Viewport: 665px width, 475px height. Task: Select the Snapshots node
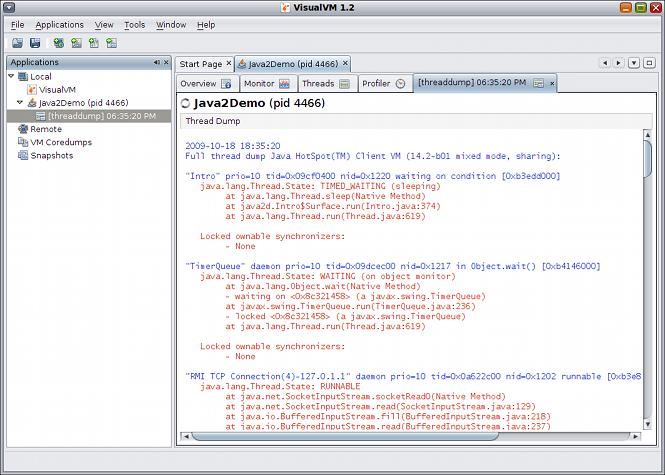pyautogui.click(x=51, y=155)
